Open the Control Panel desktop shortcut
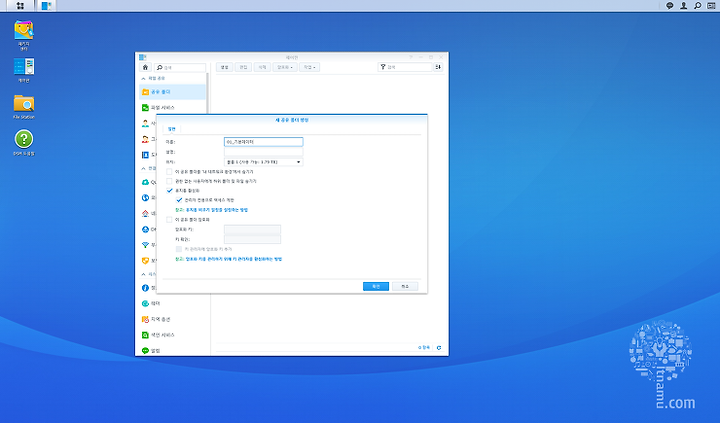Image resolution: width=720 pixels, height=423 pixels. coord(23,70)
